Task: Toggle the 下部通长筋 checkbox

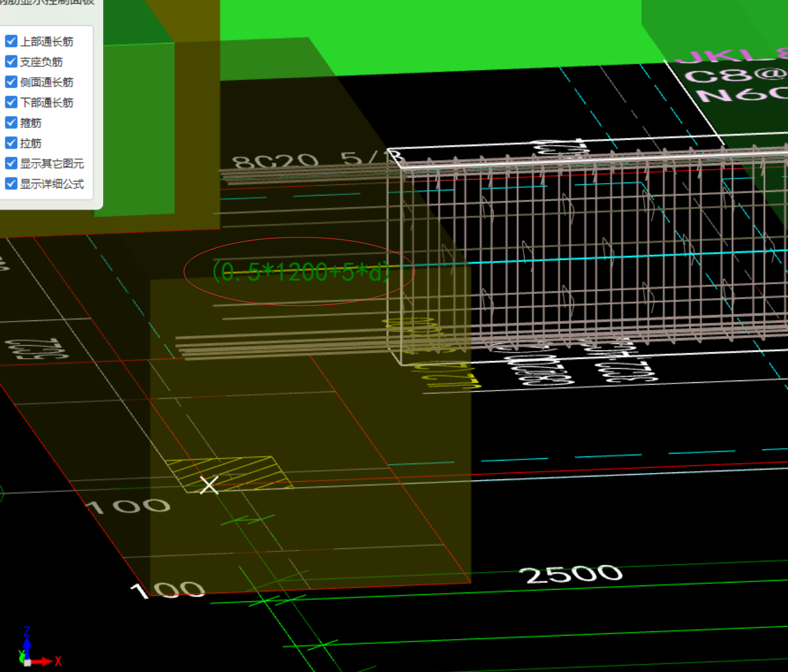Action: point(11,102)
